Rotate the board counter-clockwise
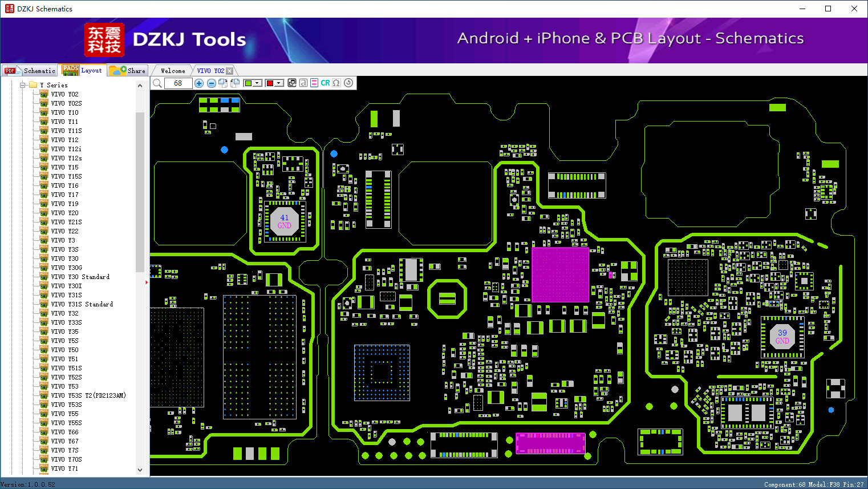The width and height of the screenshot is (868, 489). 235,83
